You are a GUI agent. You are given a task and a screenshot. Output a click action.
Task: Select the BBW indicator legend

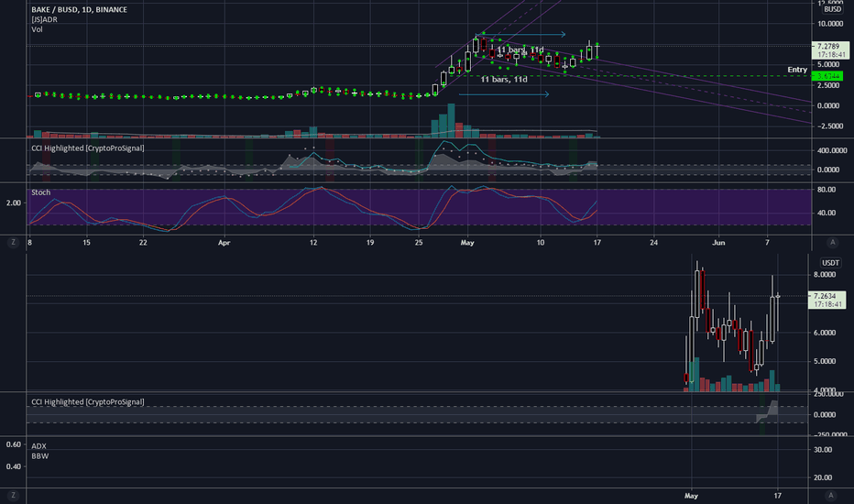click(x=39, y=456)
